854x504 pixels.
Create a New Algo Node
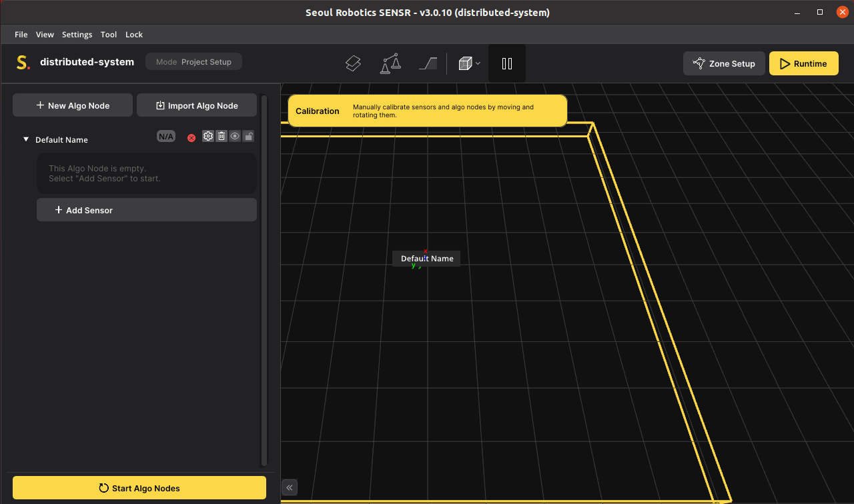(73, 105)
